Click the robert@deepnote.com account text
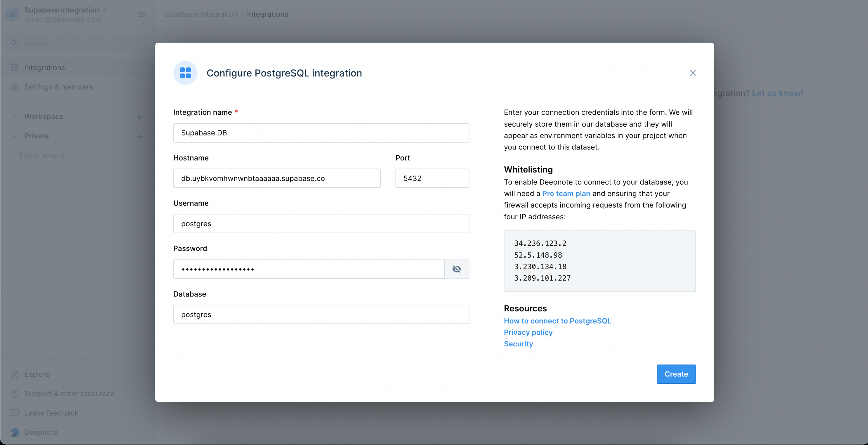This screenshot has height=445, width=868. point(63,19)
